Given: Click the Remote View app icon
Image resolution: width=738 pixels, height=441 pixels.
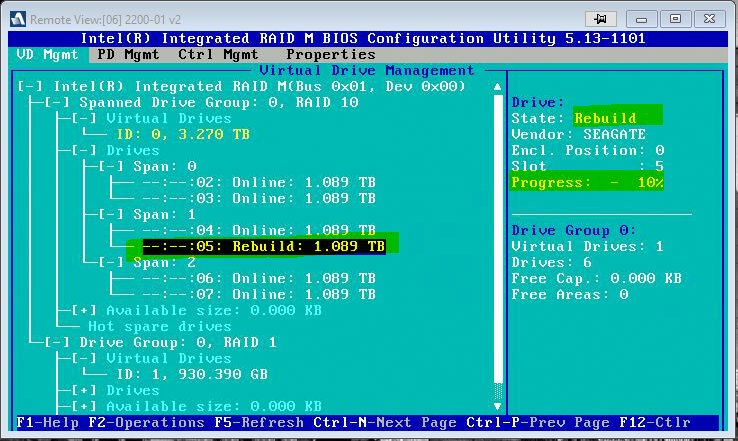Looking at the screenshot, I should tap(17, 19).
